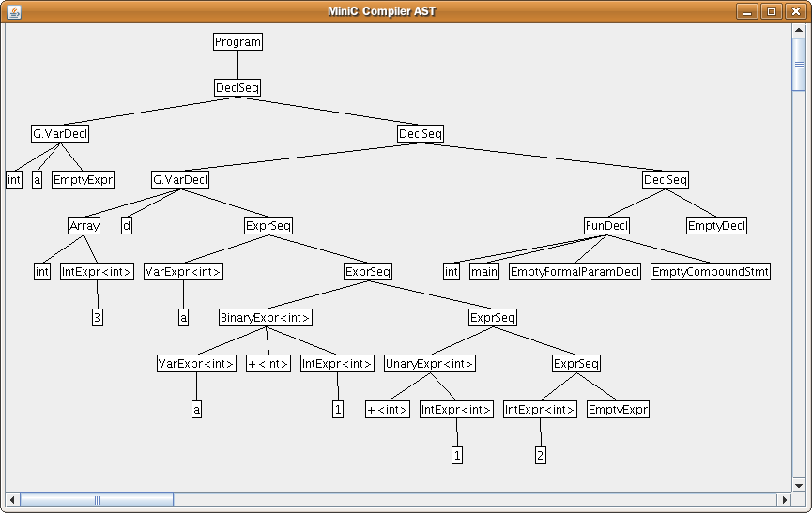The image size is (812, 513).
Task: Select the EmptyDecl node
Action: click(716, 226)
